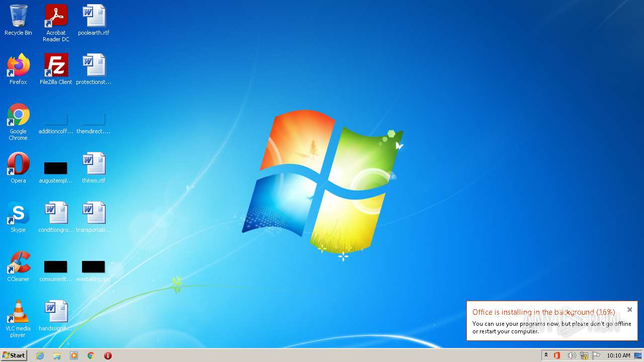Close the Office installing notification
This screenshot has height=362, width=644.
[629, 310]
